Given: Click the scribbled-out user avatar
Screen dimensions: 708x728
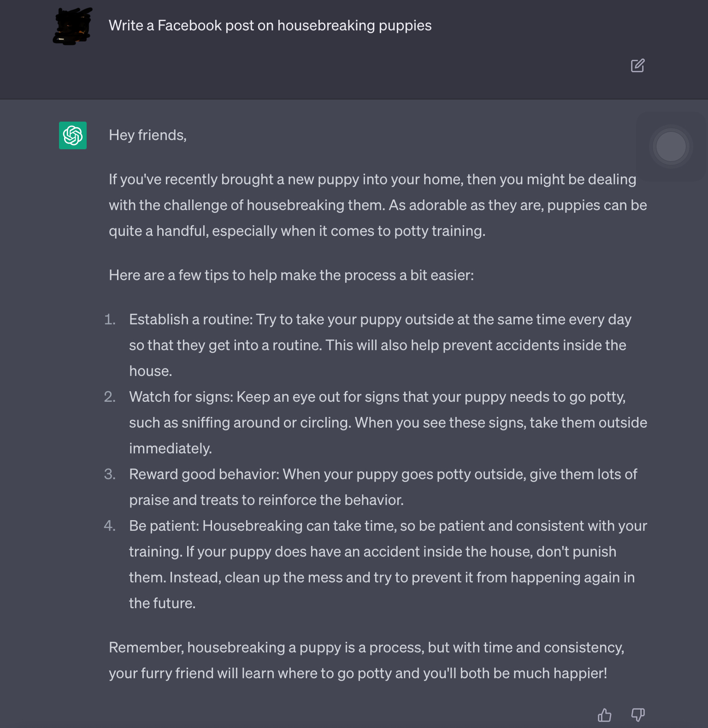Looking at the screenshot, I should point(73,26).
